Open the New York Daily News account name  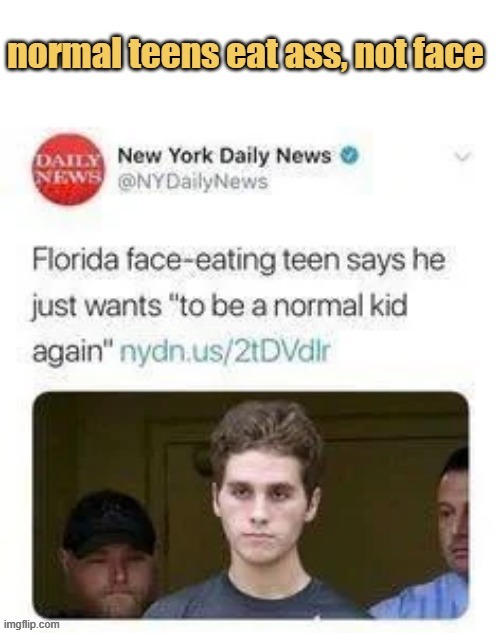[x=224, y=156]
